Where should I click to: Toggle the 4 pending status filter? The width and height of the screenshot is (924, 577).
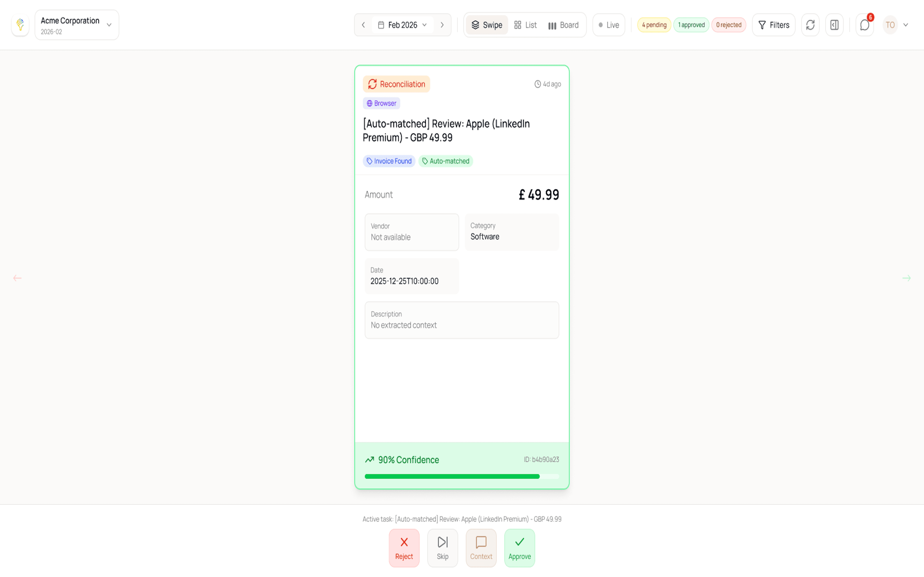tap(654, 25)
